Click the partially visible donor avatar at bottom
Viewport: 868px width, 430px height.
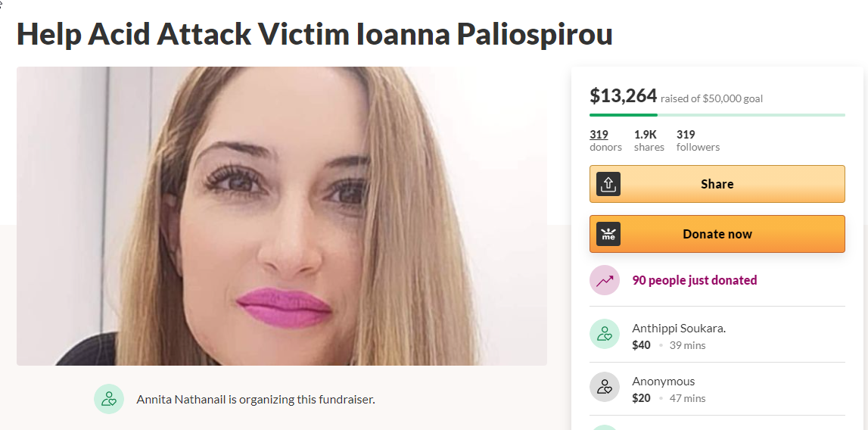pos(605,427)
